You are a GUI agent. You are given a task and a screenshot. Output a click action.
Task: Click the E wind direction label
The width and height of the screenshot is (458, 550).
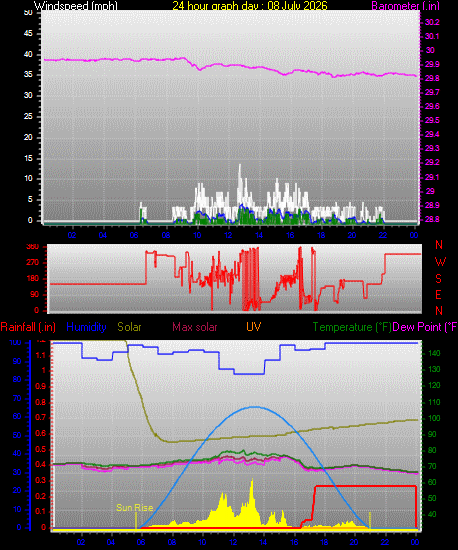click(438, 295)
